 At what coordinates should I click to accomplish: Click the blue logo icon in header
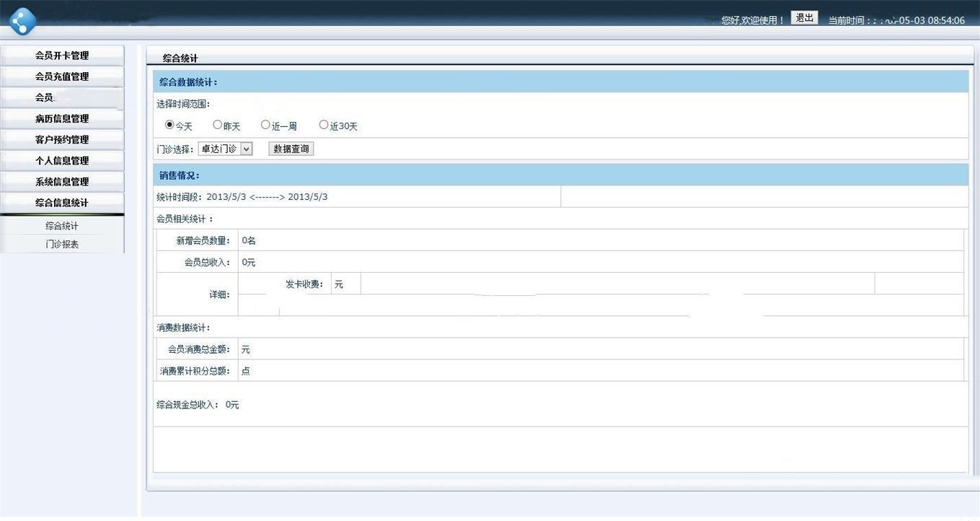pos(22,21)
